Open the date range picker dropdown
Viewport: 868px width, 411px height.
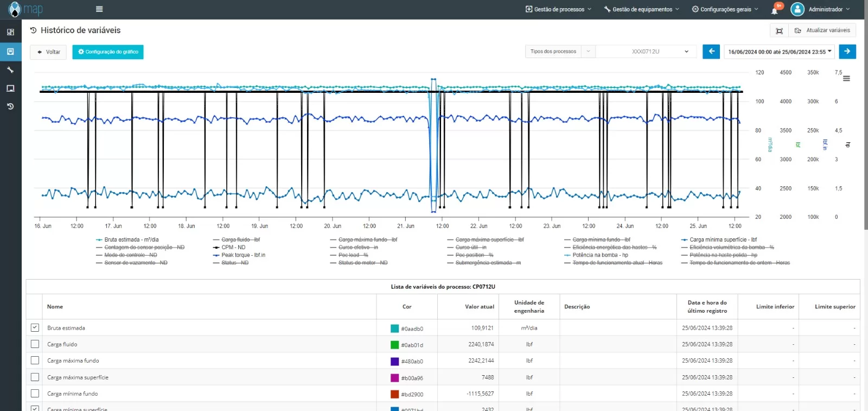780,52
